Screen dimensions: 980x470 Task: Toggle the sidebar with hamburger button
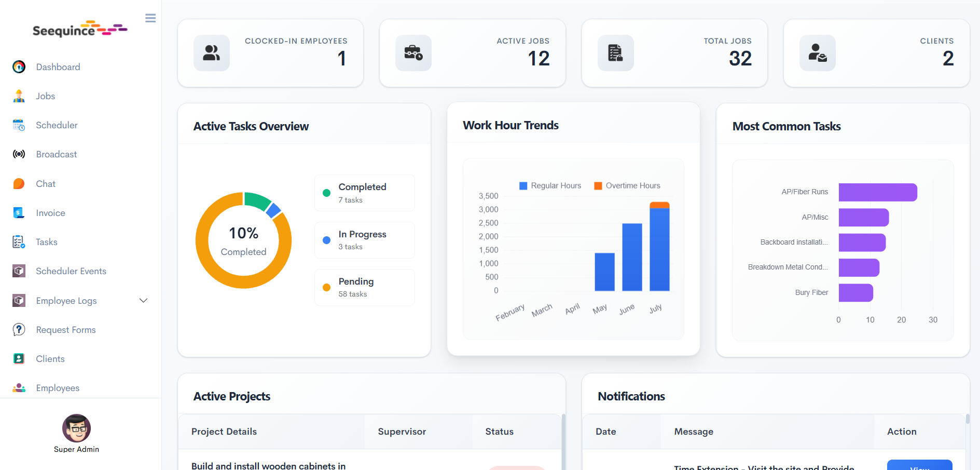click(150, 18)
